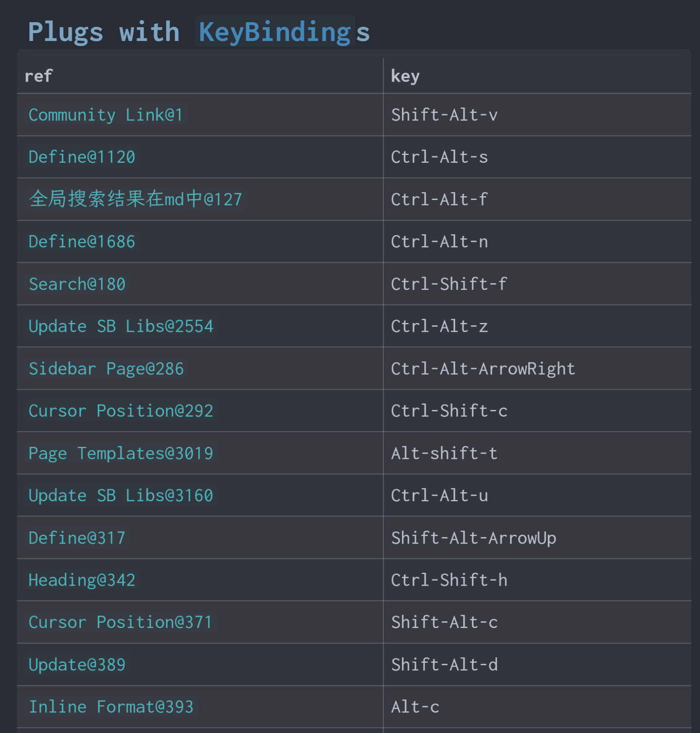
Task: Select the Ctrl-Alt-ArrowRight key cell
Action: point(483,369)
